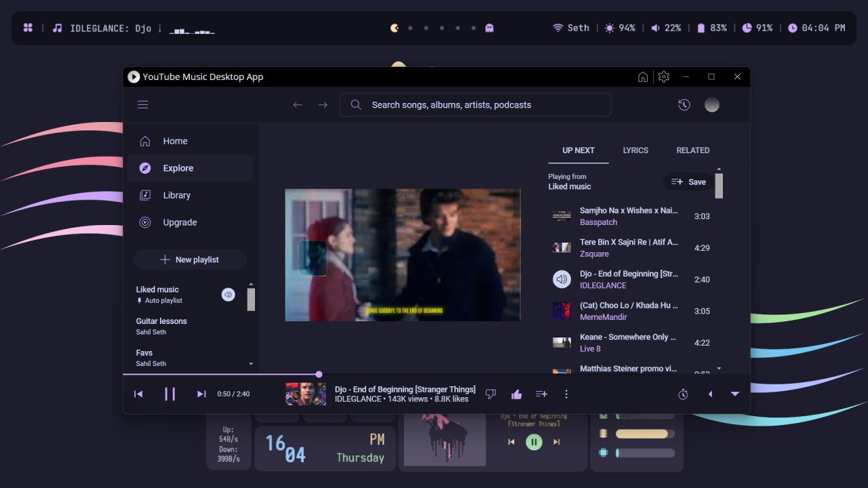Click the New playlist button

tap(190, 260)
